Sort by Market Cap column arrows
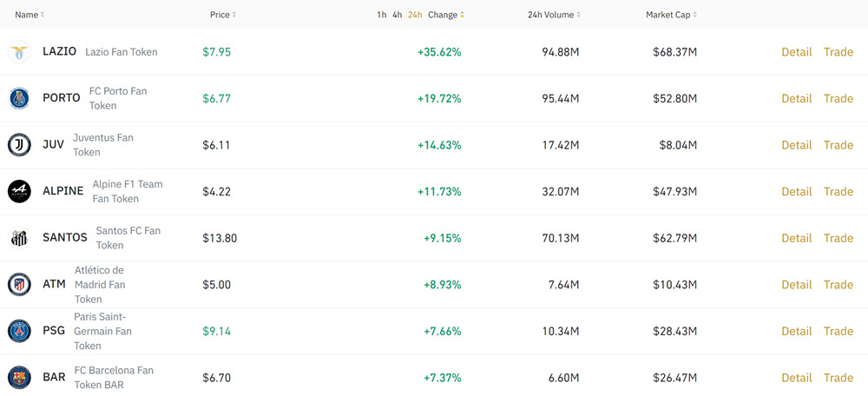 694,15
